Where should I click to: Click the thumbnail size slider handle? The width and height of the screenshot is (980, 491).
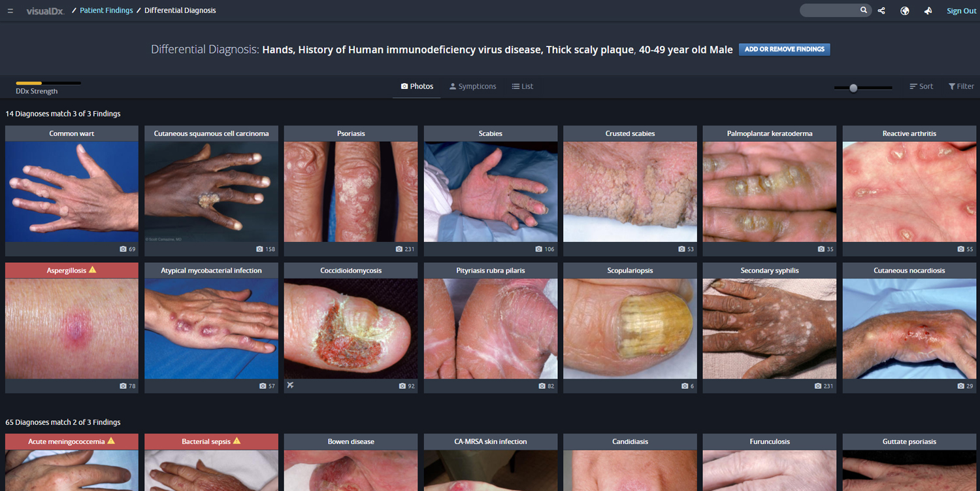(853, 88)
